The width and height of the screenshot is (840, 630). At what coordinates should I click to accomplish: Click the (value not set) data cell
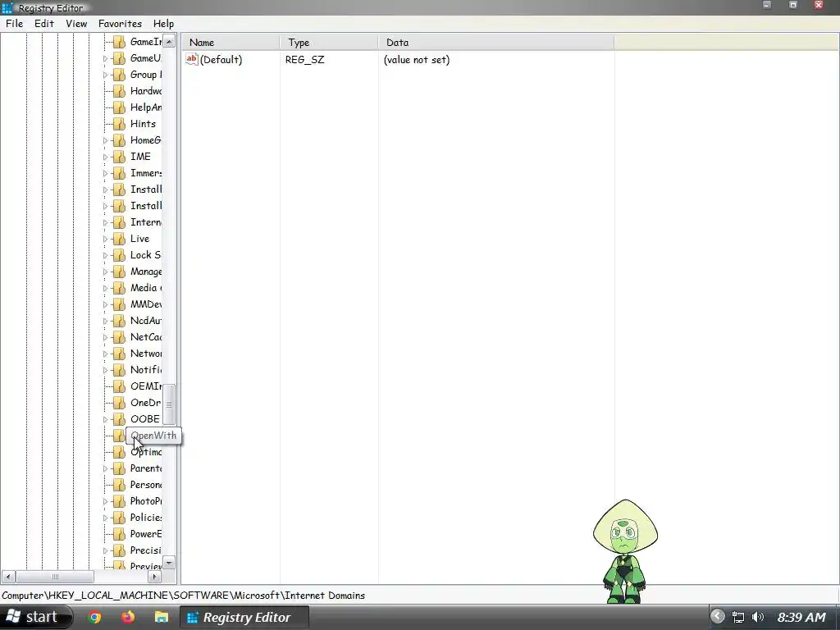[417, 59]
